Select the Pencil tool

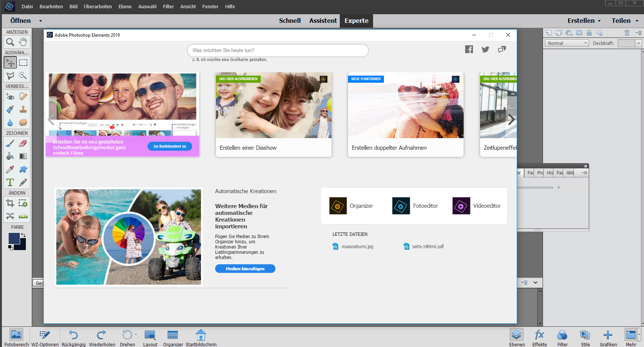pos(23,182)
